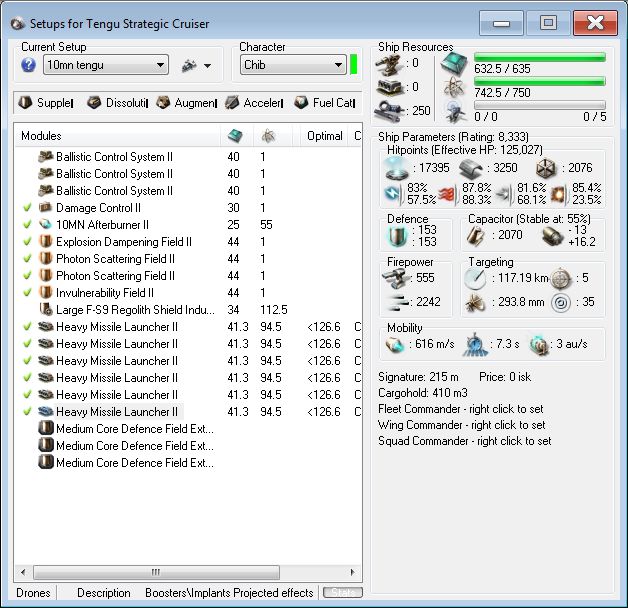Click the align time icon 7.3 s
This screenshot has width=628, height=608.
point(476,344)
